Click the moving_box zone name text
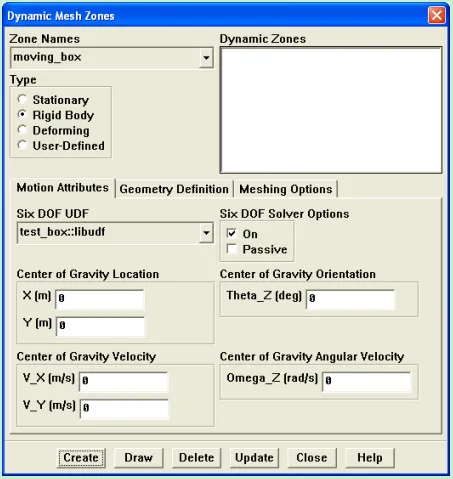The width and height of the screenshot is (453, 479). click(x=47, y=57)
